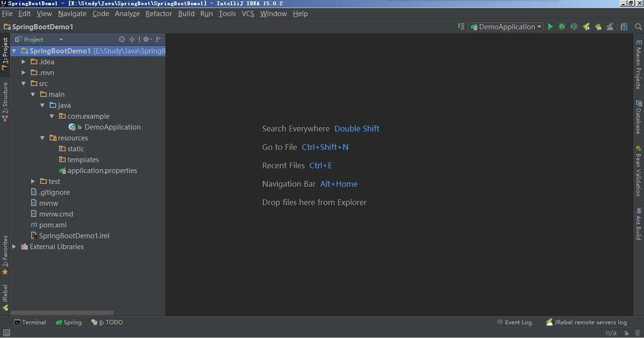Open Maven Projects tool window

(639, 64)
